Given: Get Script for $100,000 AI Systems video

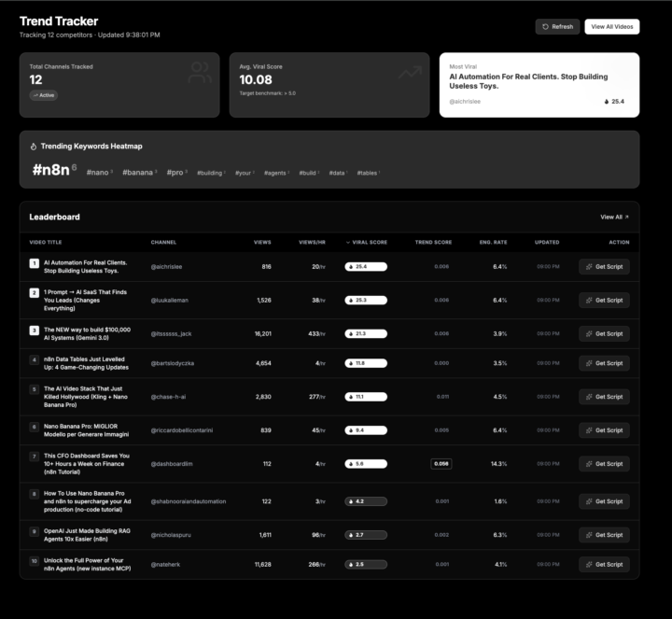Looking at the screenshot, I should [604, 333].
